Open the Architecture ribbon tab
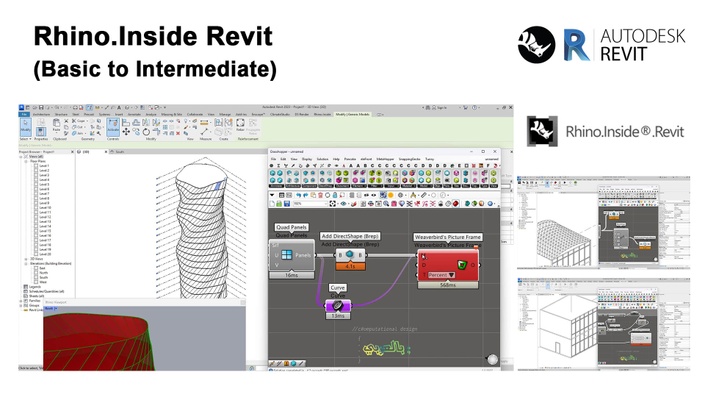This screenshot has height=397, width=705. (x=41, y=115)
